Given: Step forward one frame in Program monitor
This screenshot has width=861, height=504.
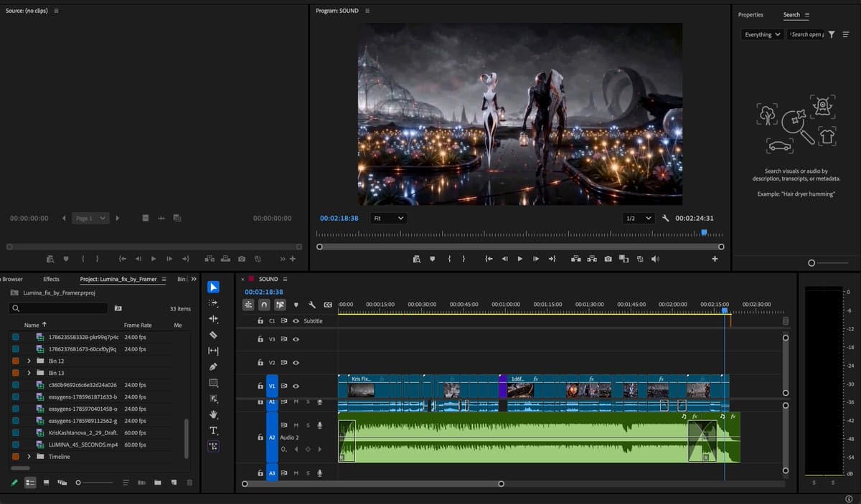Looking at the screenshot, I should [x=536, y=259].
